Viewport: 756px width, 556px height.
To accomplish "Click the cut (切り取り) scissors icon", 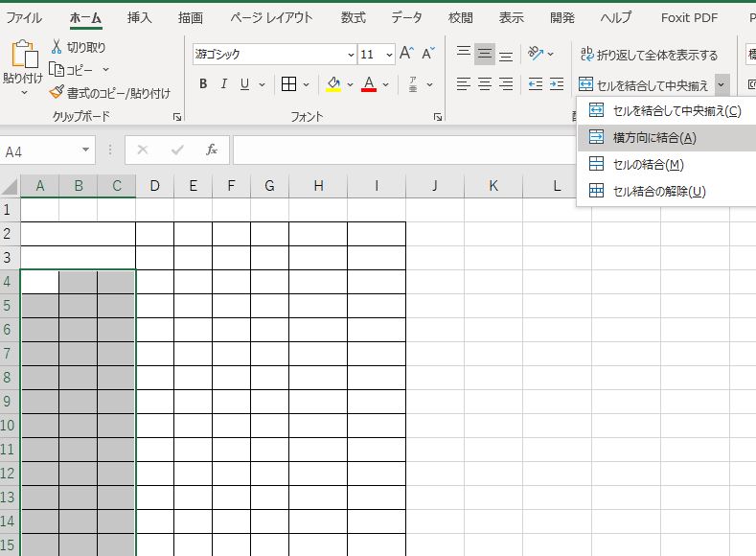I will (57, 47).
